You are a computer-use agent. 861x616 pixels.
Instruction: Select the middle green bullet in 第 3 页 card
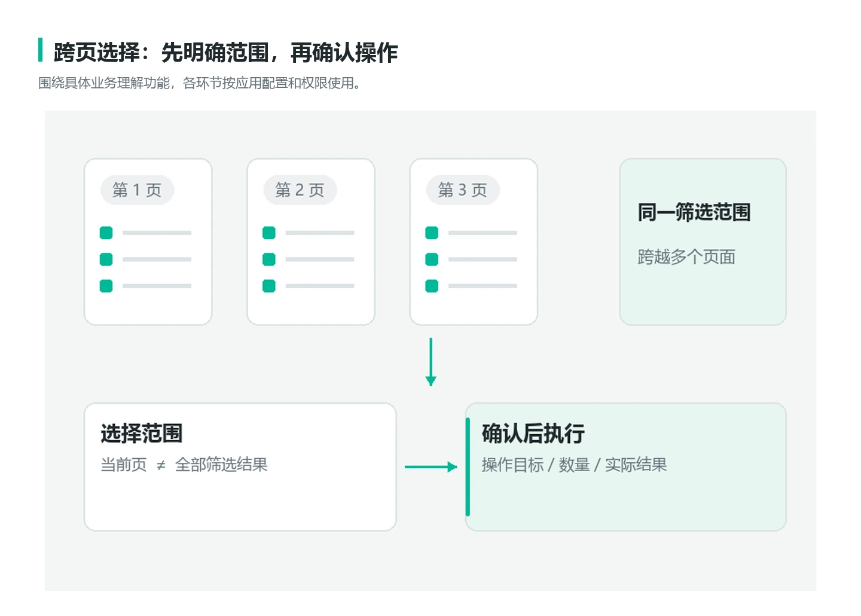click(432, 260)
